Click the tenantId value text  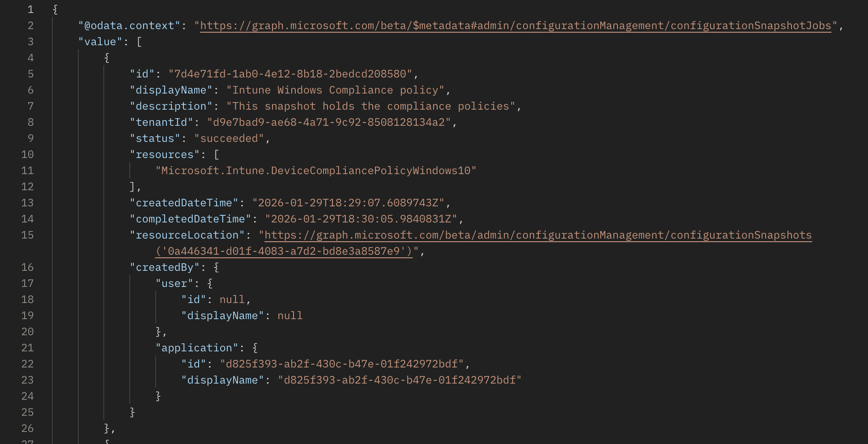331,122
